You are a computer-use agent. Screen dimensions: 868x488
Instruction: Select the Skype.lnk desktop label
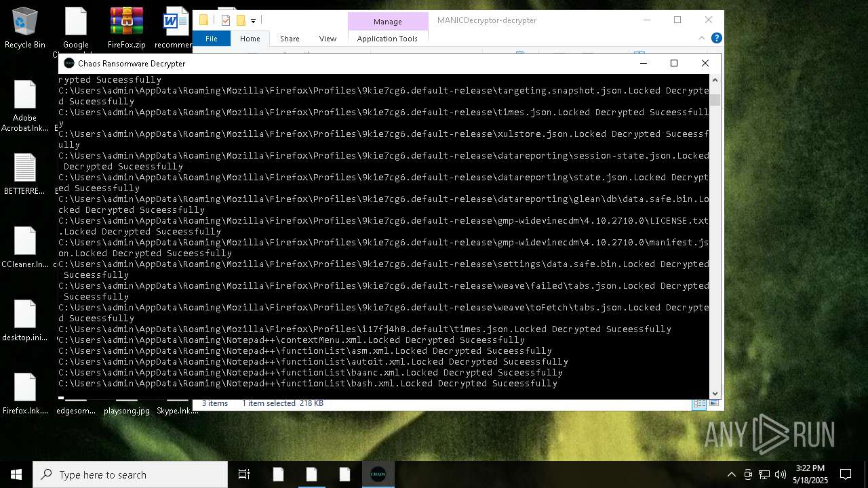pyautogui.click(x=178, y=411)
